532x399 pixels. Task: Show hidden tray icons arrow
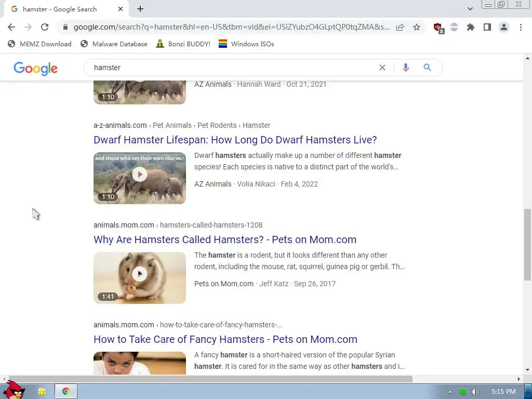click(450, 392)
